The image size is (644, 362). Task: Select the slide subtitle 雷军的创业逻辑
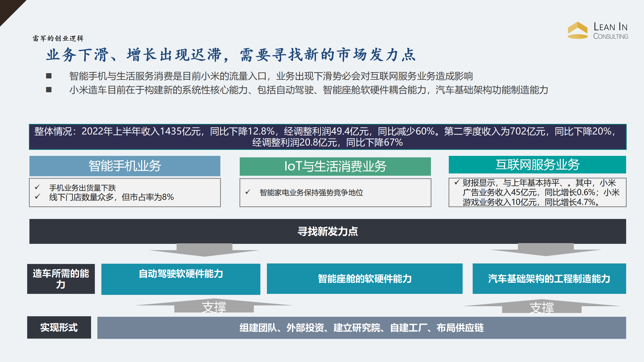click(58, 38)
